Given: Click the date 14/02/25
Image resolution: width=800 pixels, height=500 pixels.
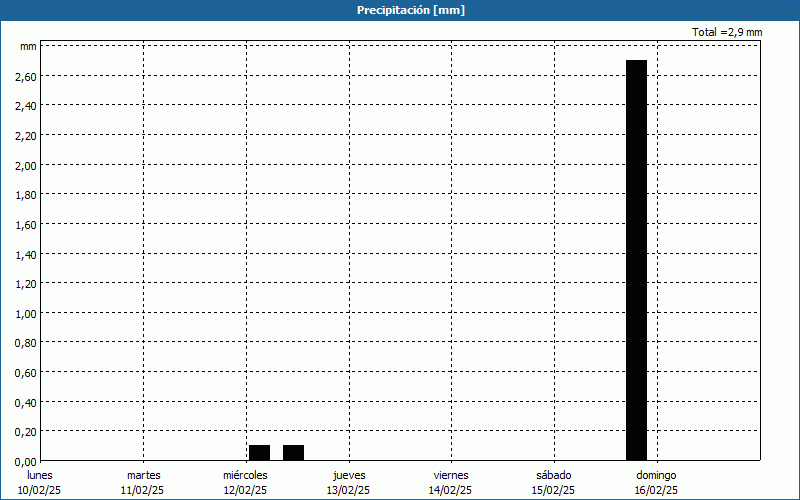Looking at the screenshot, I should coord(450,490).
